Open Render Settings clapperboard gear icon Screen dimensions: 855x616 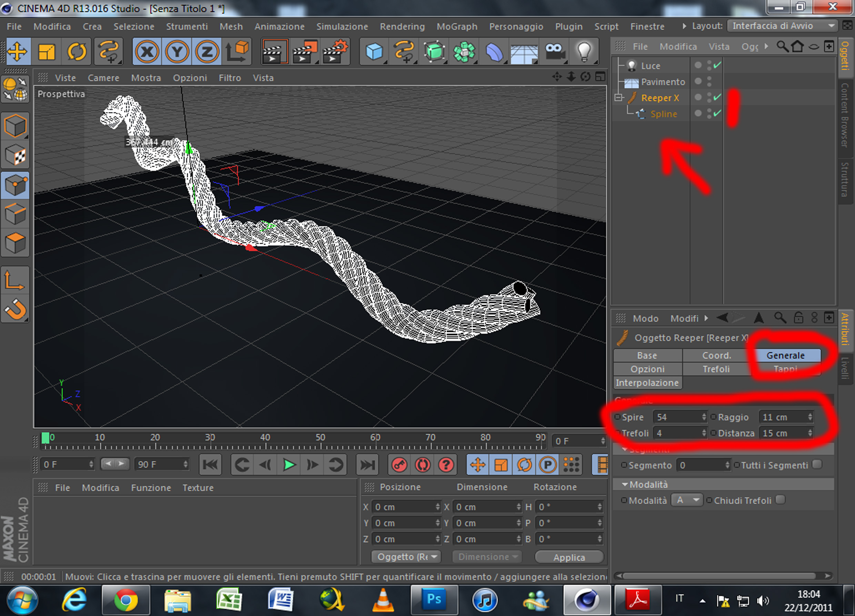335,52
